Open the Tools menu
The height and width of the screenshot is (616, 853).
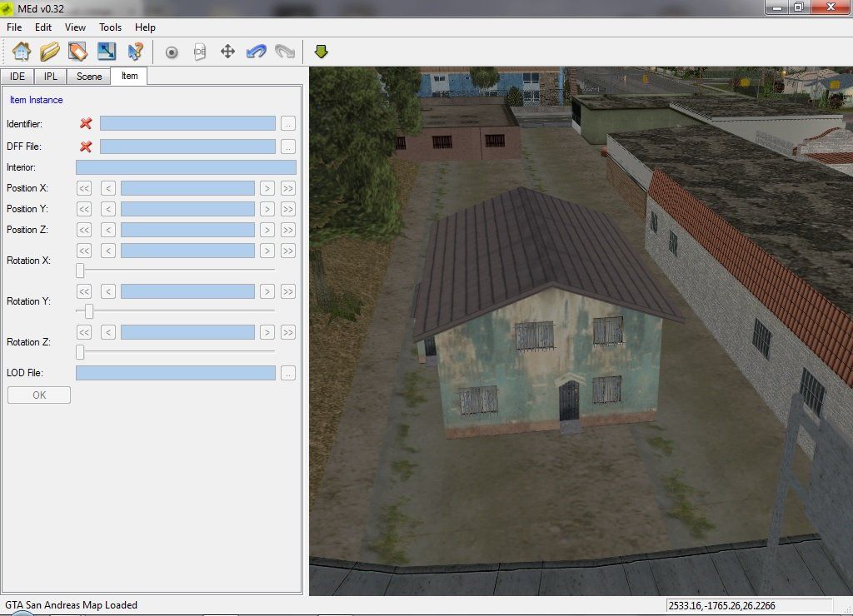[x=110, y=27]
